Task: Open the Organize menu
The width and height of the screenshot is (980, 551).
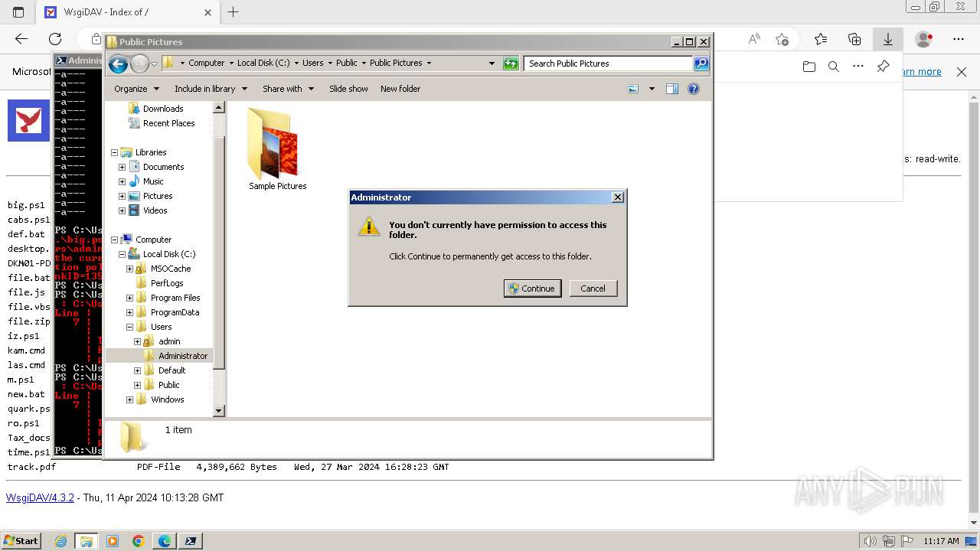Action: point(136,89)
